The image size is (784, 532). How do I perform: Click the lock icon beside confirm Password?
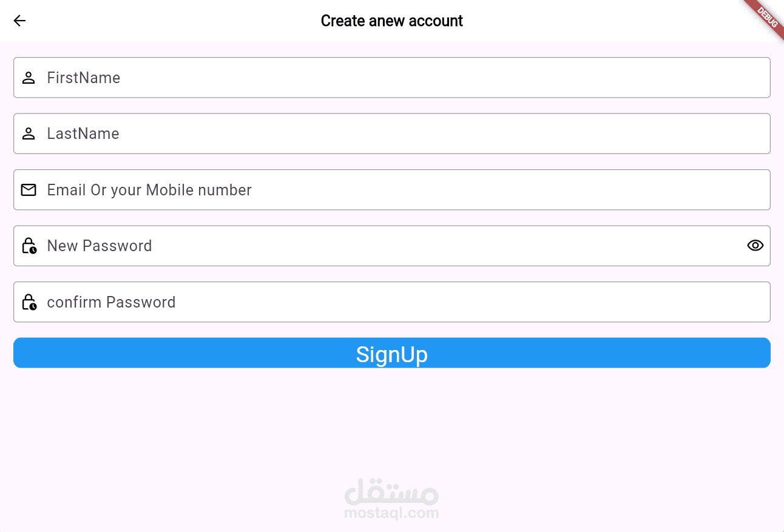(30, 301)
